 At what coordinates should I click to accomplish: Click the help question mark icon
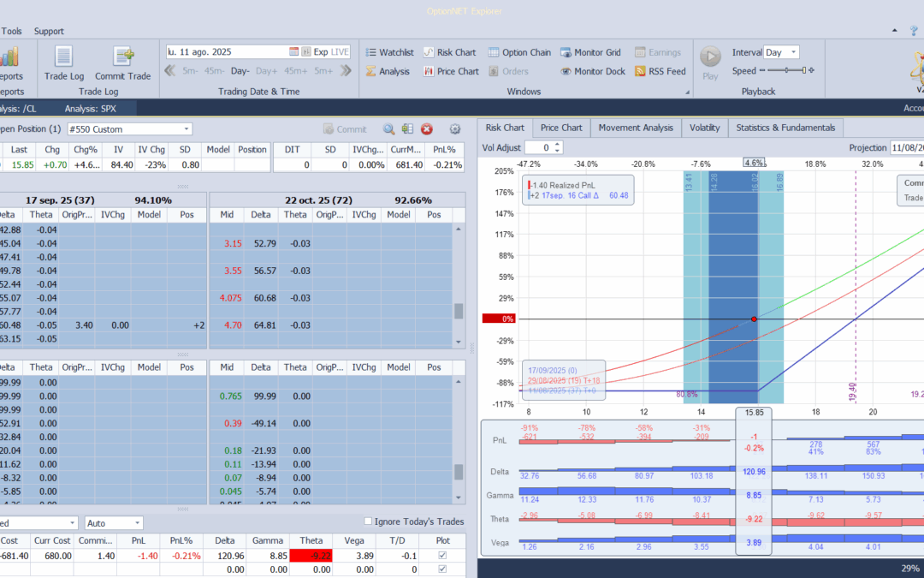click(914, 31)
